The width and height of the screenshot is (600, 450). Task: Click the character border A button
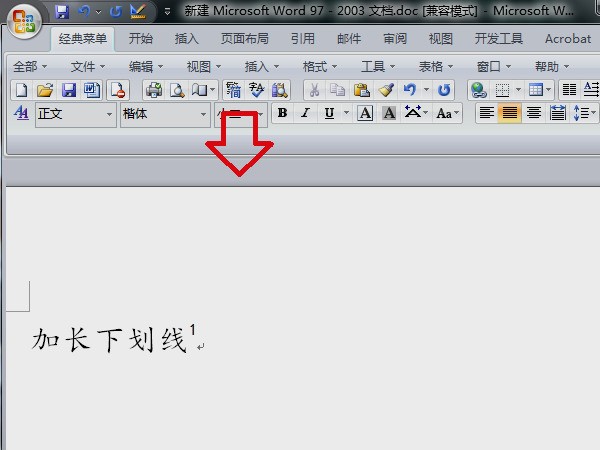coord(365,113)
